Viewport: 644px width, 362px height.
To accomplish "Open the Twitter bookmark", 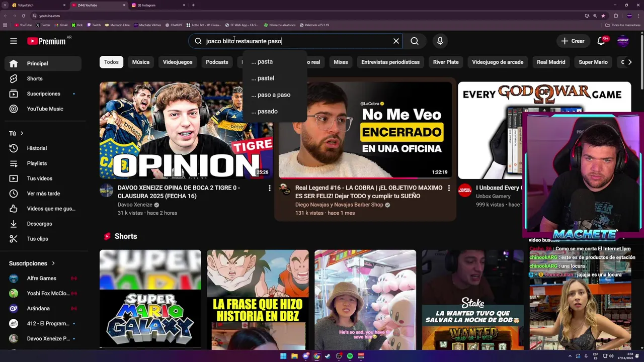I will coord(43,25).
